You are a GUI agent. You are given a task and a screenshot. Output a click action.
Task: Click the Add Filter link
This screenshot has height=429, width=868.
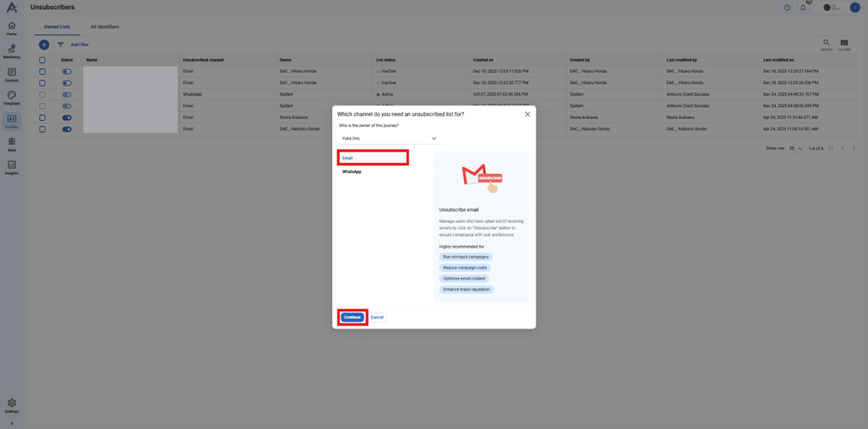tap(80, 45)
